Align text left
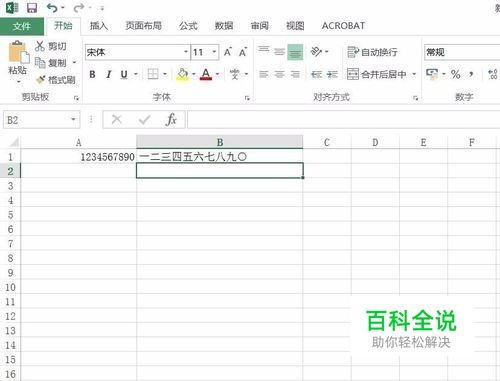500x381 pixels. click(263, 74)
